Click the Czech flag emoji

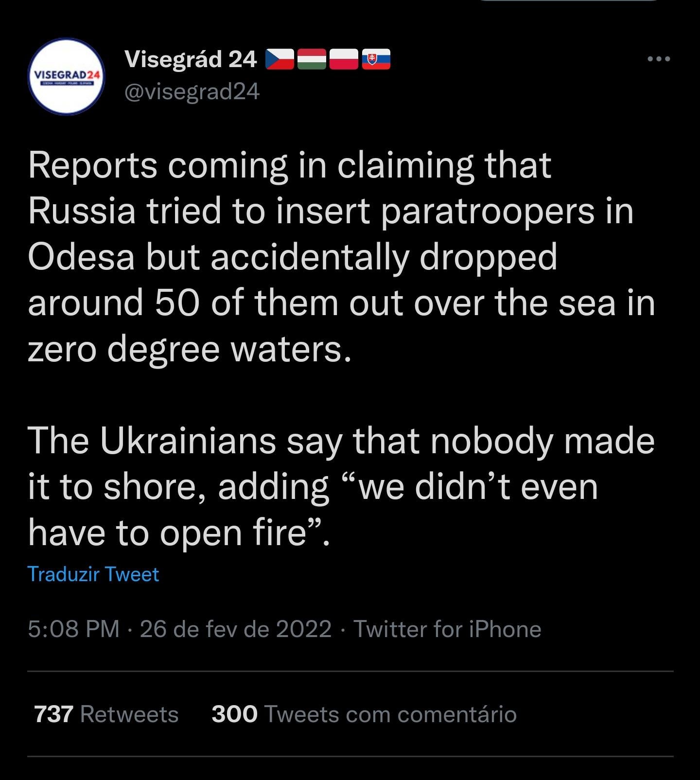click(x=280, y=59)
